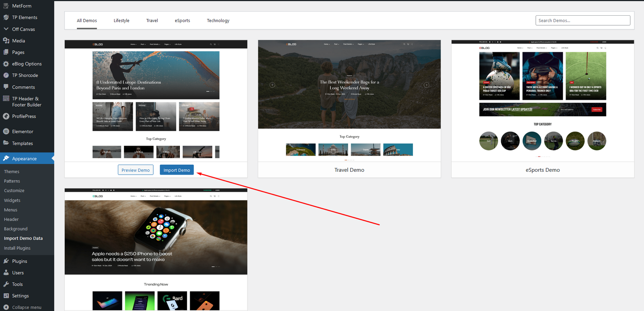Open the Templates menu item
The height and width of the screenshot is (311, 644).
coord(22,144)
